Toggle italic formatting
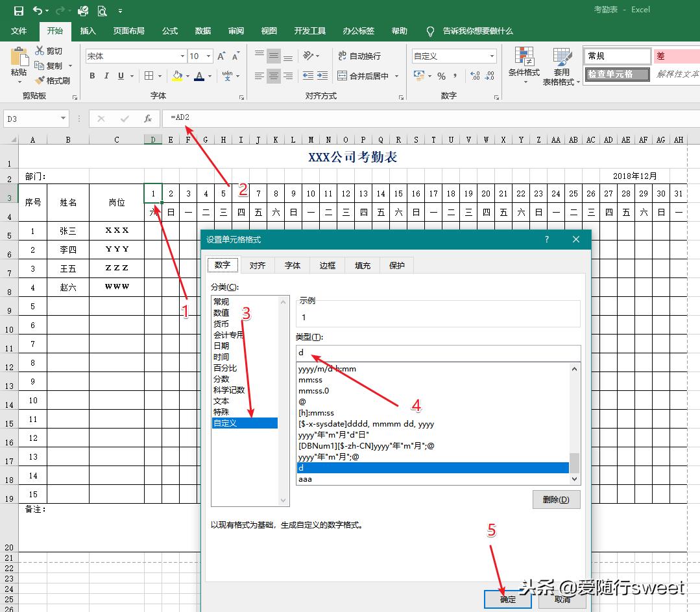Screen dimensions: 700x612 106,76
